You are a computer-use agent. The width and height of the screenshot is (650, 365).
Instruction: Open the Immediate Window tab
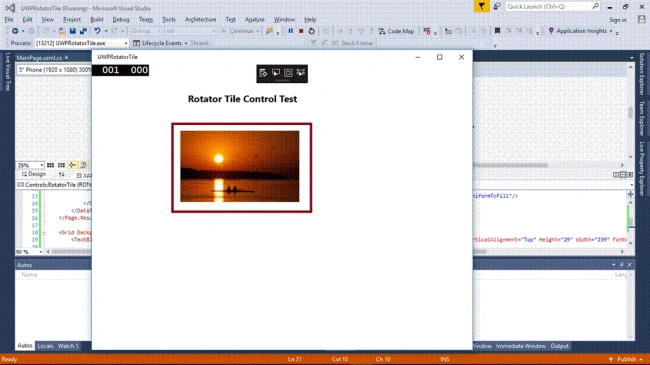[x=521, y=346]
